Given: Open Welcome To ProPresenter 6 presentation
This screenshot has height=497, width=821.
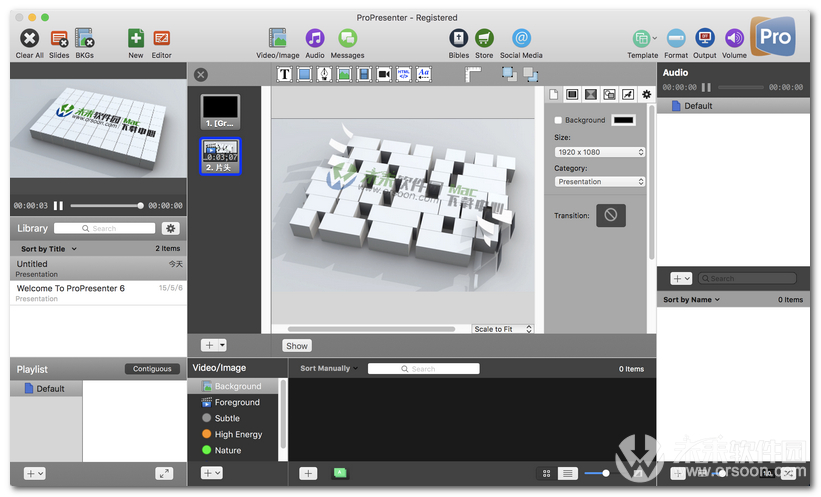Looking at the screenshot, I should [70, 288].
